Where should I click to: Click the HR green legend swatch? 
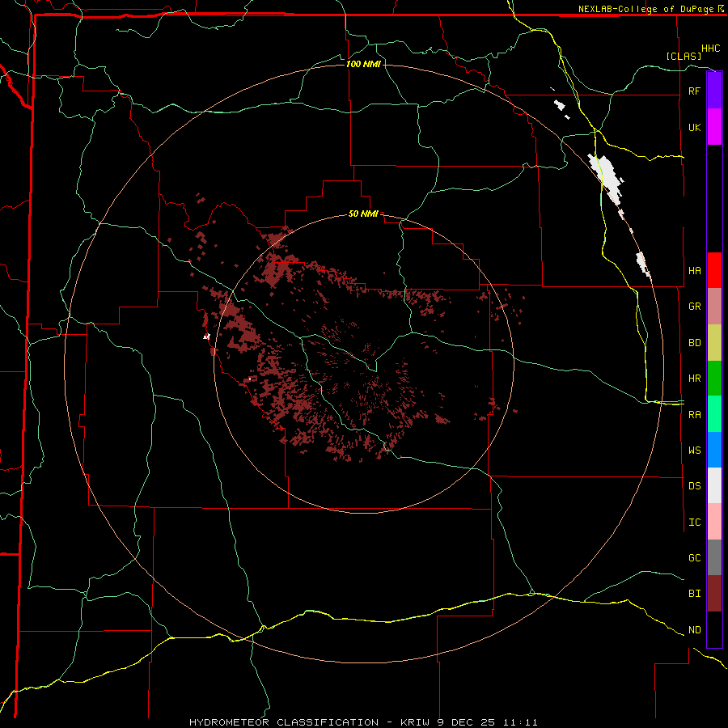point(714,379)
